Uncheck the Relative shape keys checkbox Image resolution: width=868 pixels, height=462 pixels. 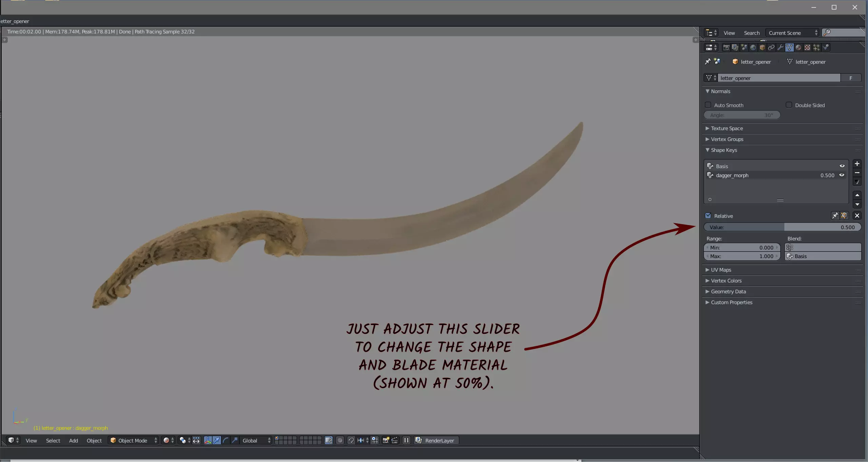708,216
